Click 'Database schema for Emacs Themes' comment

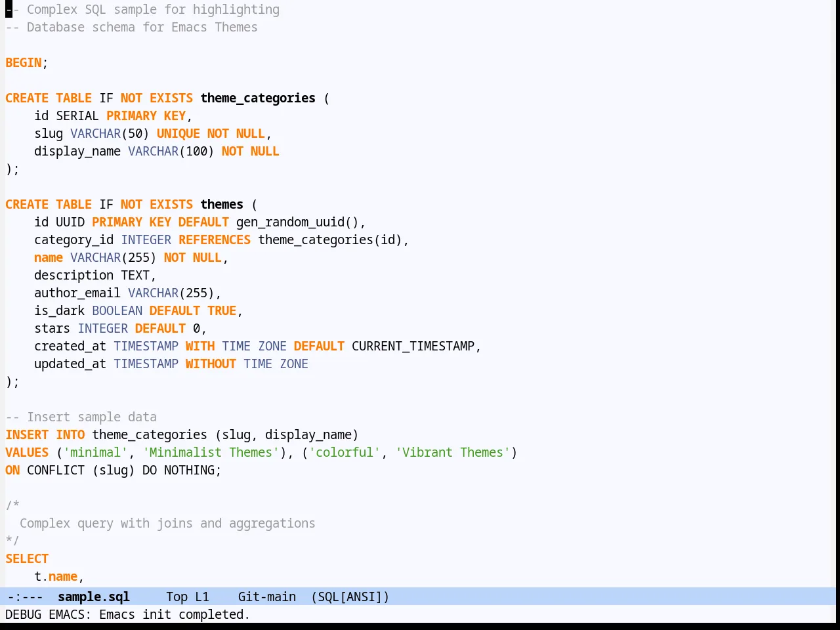131,27
